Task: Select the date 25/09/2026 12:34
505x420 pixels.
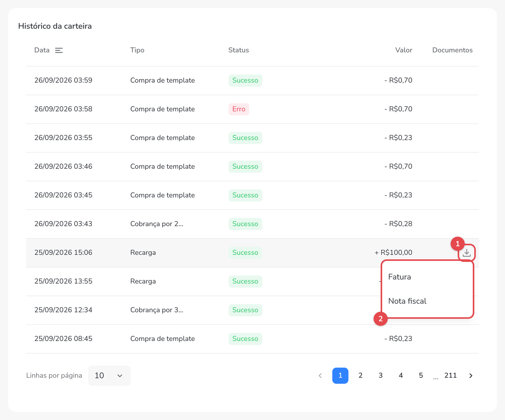Action: [x=63, y=310]
